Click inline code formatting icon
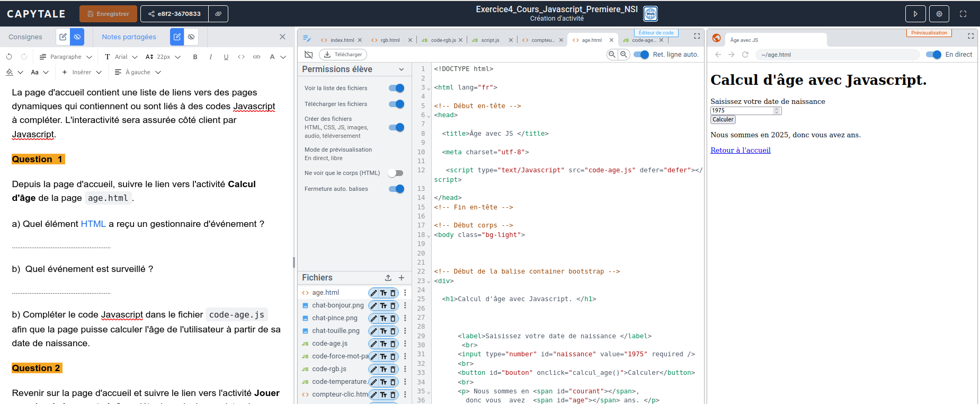This screenshot has height=404, width=980. point(242,57)
